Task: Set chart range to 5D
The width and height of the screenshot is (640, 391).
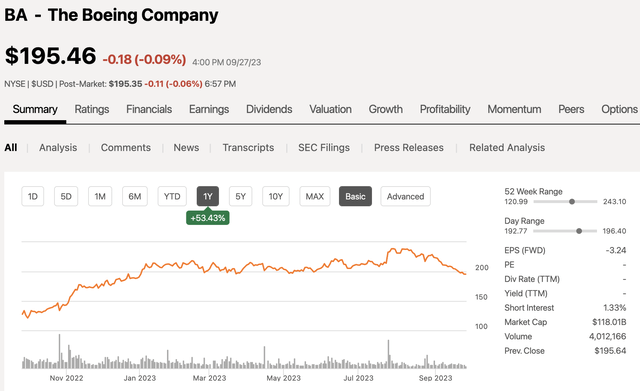Action: click(x=66, y=196)
